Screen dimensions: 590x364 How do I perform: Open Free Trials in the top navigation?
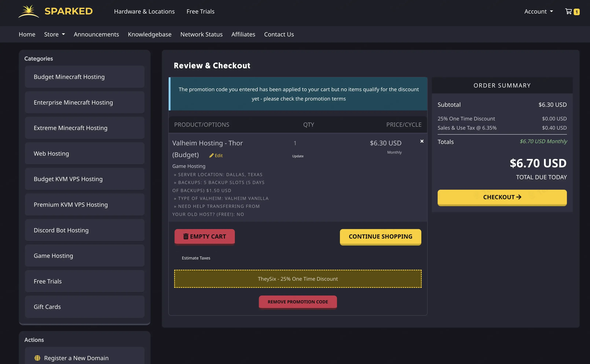pos(201,11)
